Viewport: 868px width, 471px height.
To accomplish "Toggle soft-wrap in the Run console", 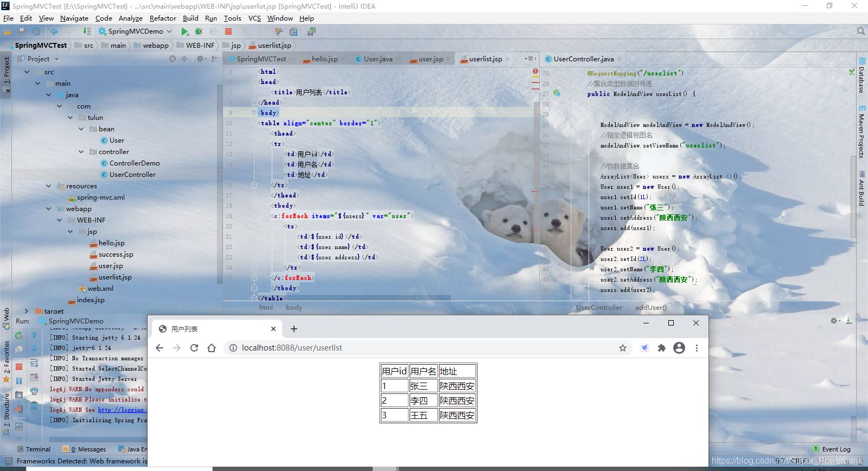I will [34, 363].
